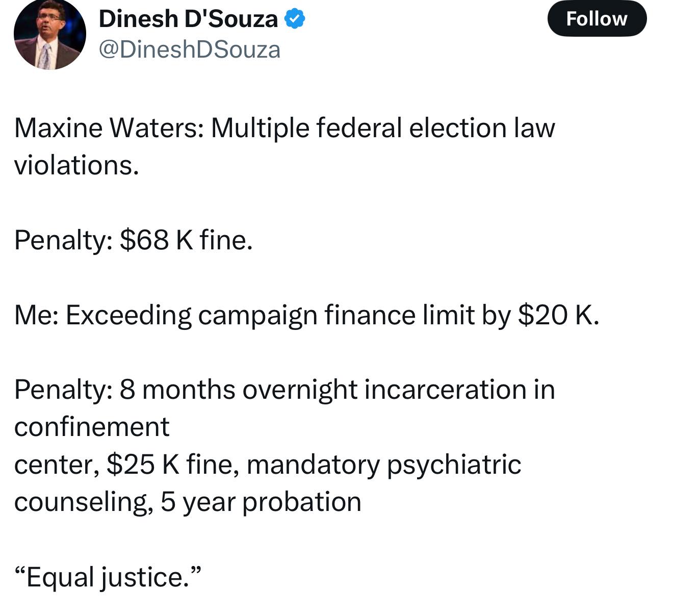
Task: Click the word "confinement" in the tweet
Action: point(92,427)
